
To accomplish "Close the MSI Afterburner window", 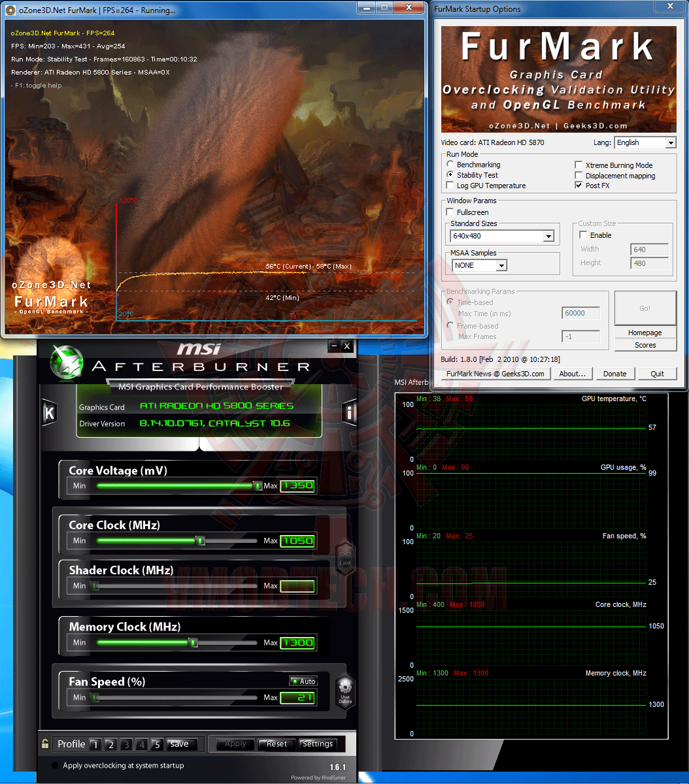I will (x=347, y=346).
